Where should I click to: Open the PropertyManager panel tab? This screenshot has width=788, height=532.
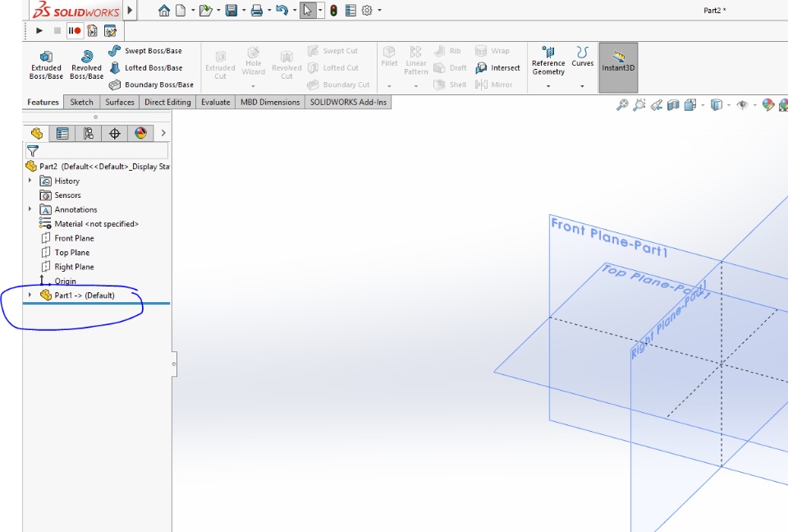[62, 133]
